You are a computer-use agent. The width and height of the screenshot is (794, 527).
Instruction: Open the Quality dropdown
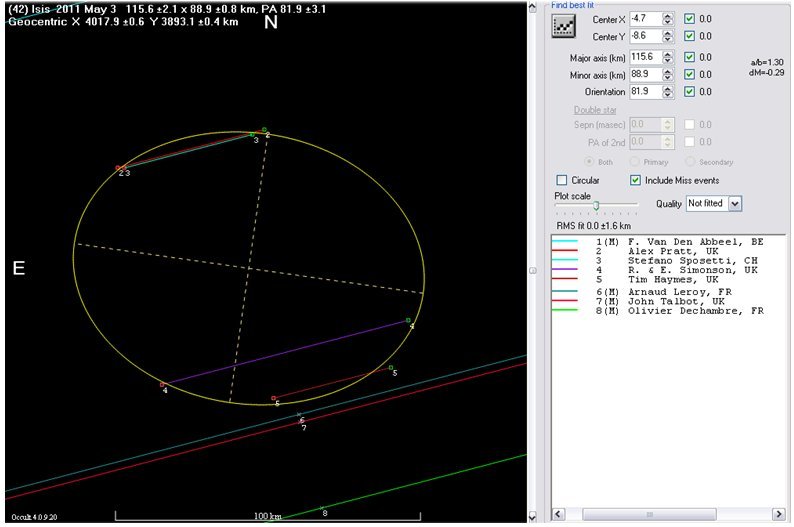(736, 203)
